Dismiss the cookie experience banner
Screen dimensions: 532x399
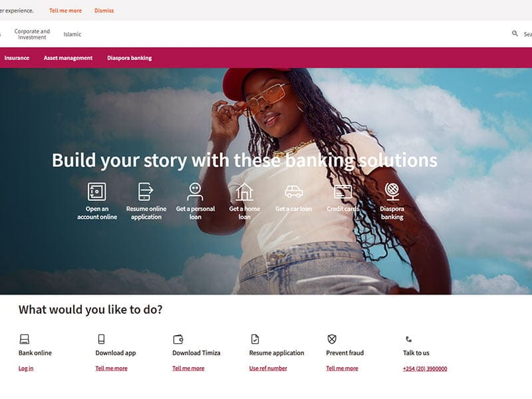[104, 11]
